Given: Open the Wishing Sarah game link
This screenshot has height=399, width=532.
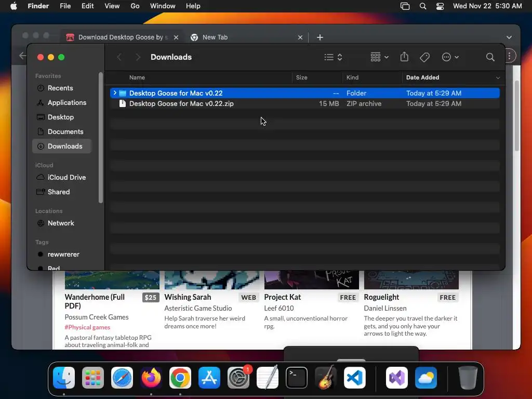Looking at the screenshot, I should coord(188,297).
